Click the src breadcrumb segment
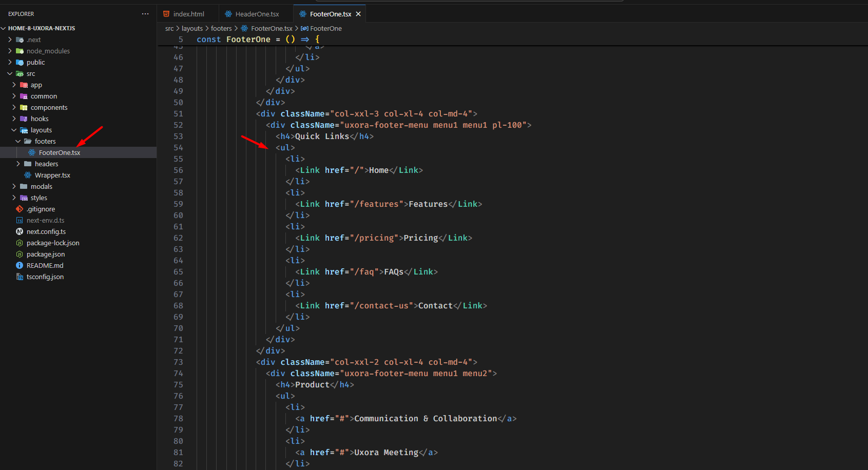Screen dimensions: 868x470 click(x=169, y=28)
